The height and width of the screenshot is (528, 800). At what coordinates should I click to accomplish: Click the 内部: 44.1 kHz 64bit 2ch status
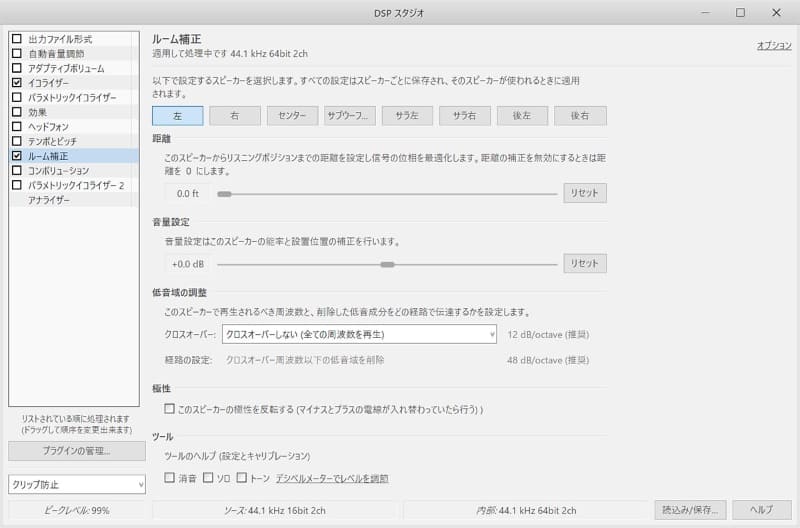tap(526, 510)
